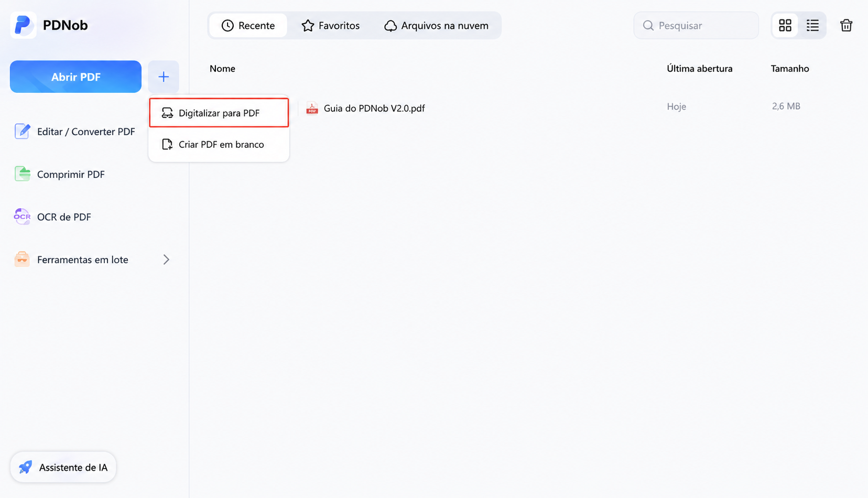Open the plus create-new menu button
Viewport: 868px width, 498px height.
pyautogui.click(x=164, y=77)
